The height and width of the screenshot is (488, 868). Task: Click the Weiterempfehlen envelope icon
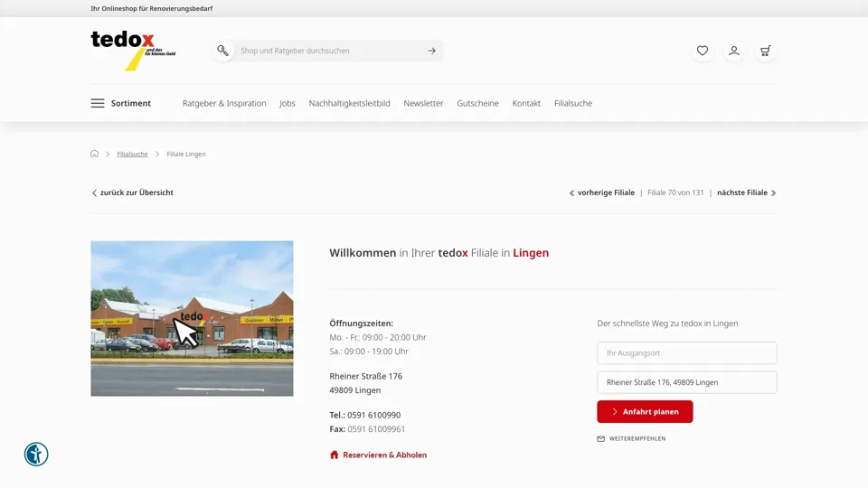coord(600,439)
